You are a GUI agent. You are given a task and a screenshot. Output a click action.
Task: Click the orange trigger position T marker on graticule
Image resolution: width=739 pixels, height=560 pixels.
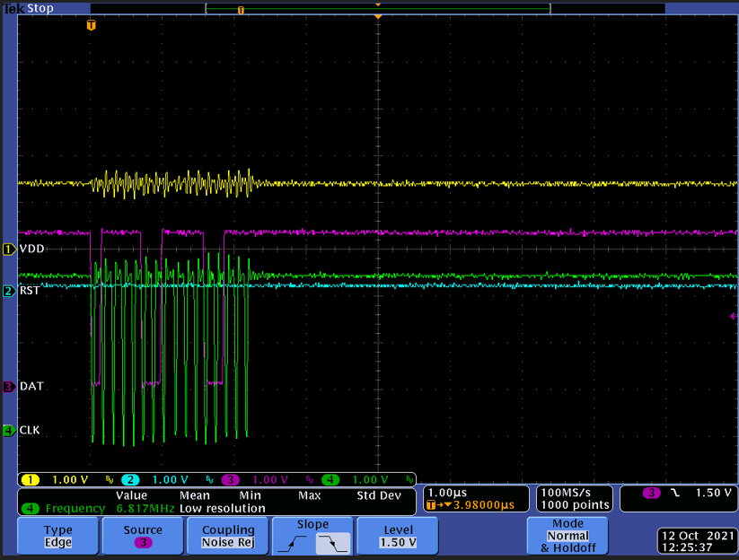(92, 25)
